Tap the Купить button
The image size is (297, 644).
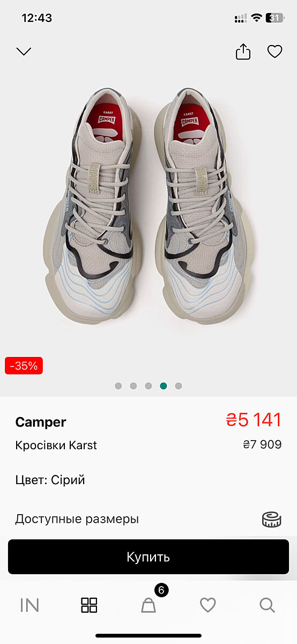pyautogui.click(x=148, y=557)
